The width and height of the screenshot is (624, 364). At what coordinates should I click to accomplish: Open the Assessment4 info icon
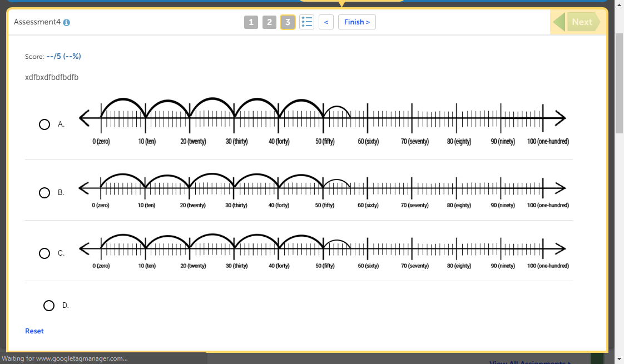(x=66, y=22)
